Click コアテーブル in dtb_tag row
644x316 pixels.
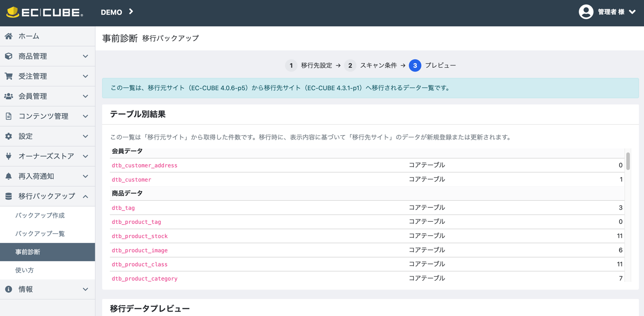pos(427,207)
